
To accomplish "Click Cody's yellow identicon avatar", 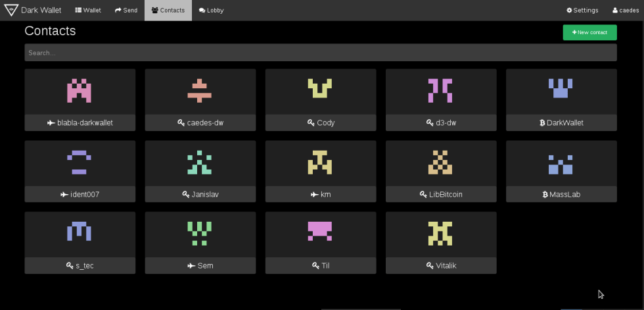I will point(320,89).
